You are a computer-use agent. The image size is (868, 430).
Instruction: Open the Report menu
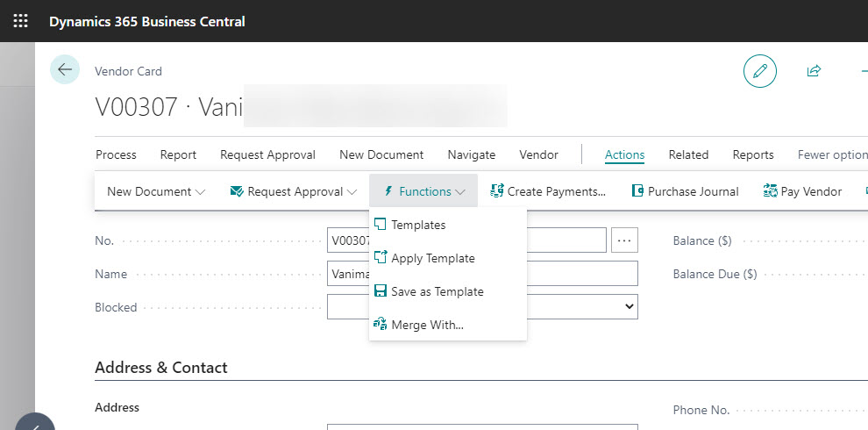pyautogui.click(x=178, y=154)
